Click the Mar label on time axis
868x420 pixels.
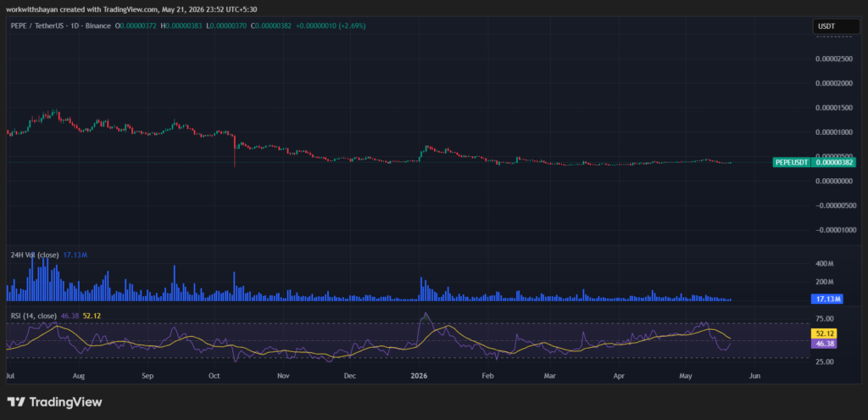[x=549, y=376]
